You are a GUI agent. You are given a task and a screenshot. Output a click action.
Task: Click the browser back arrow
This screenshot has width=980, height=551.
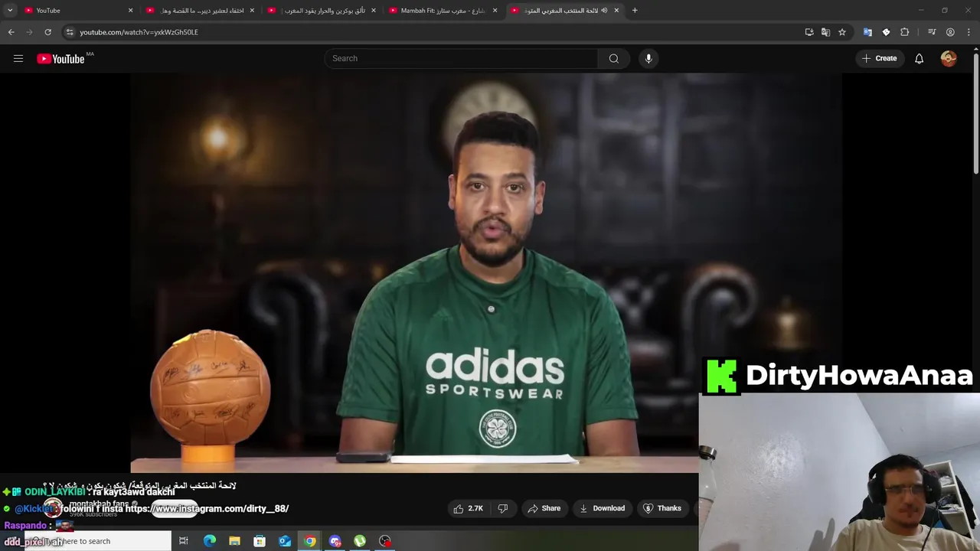point(11,32)
